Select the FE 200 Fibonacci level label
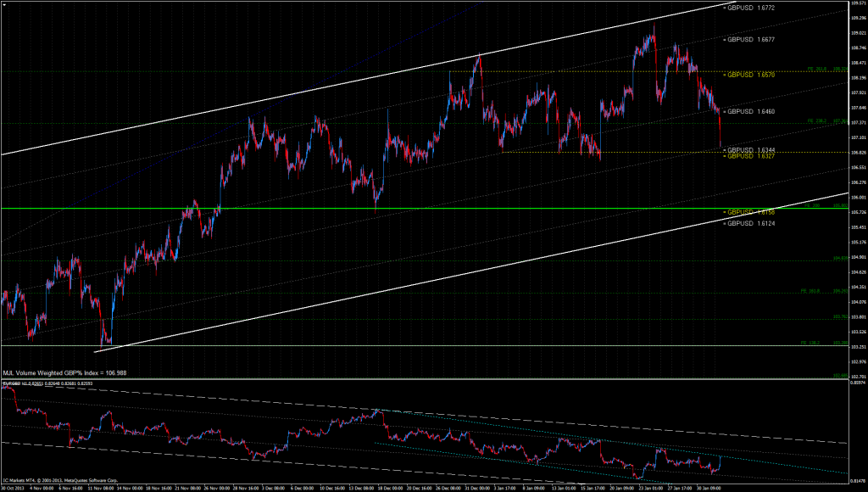Screen dimensions: 868x492 tap(812, 205)
